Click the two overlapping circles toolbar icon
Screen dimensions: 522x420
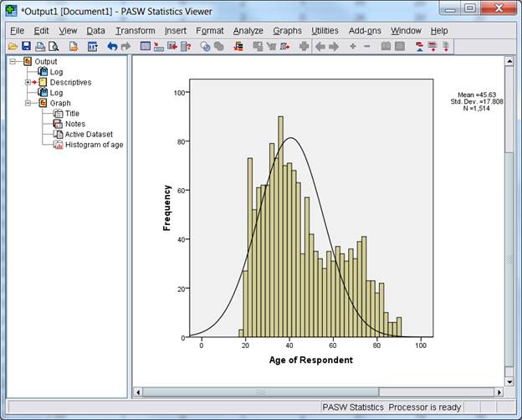[206, 46]
